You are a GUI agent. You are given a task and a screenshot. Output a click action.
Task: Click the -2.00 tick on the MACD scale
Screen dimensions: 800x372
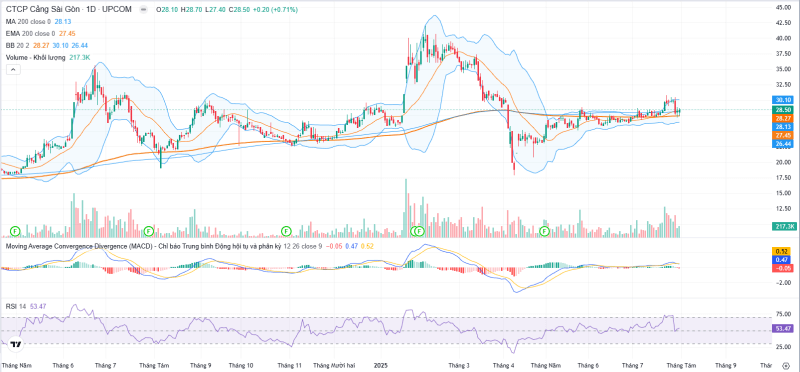point(783,282)
